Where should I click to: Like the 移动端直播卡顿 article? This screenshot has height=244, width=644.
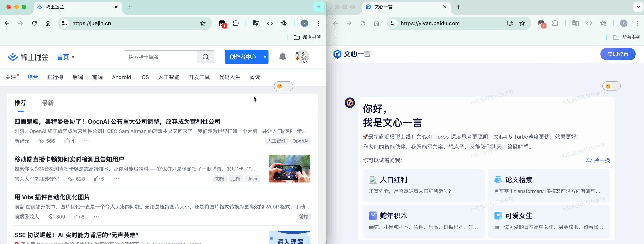click(x=99, y=179)
